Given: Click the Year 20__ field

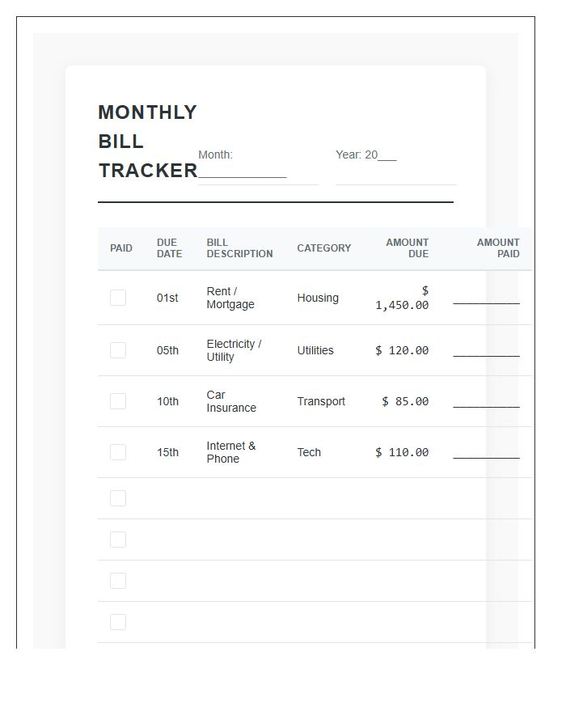Looking at the screenshot, I should coord(396,167).
